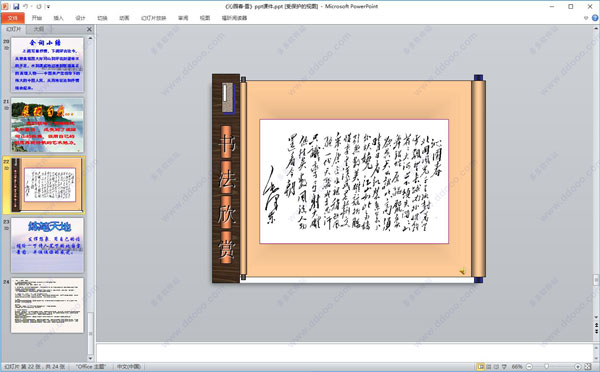Click thumbnail pane scroll-up arrow
600x372 pixels.
click(x=90, y=38)
